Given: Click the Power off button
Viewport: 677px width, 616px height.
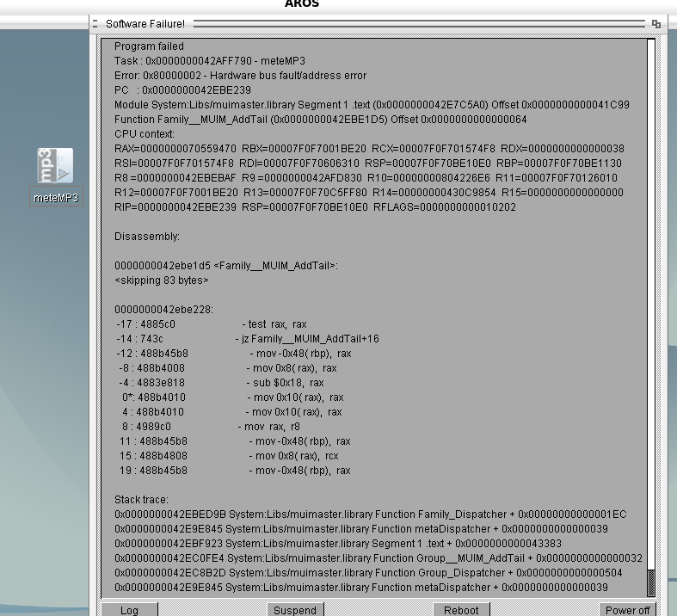Looking at the screenshot, I should pyautogui.click(x=627, y=609).
